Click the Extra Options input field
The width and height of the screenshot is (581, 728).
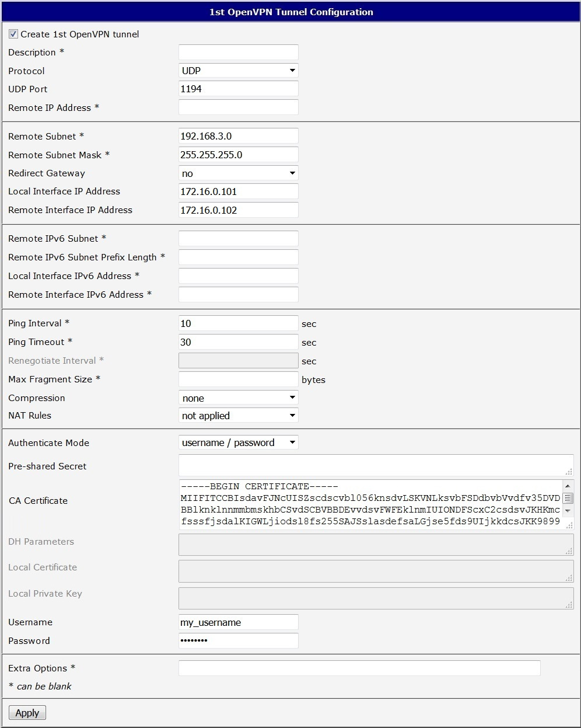click(x=359, y=668)
